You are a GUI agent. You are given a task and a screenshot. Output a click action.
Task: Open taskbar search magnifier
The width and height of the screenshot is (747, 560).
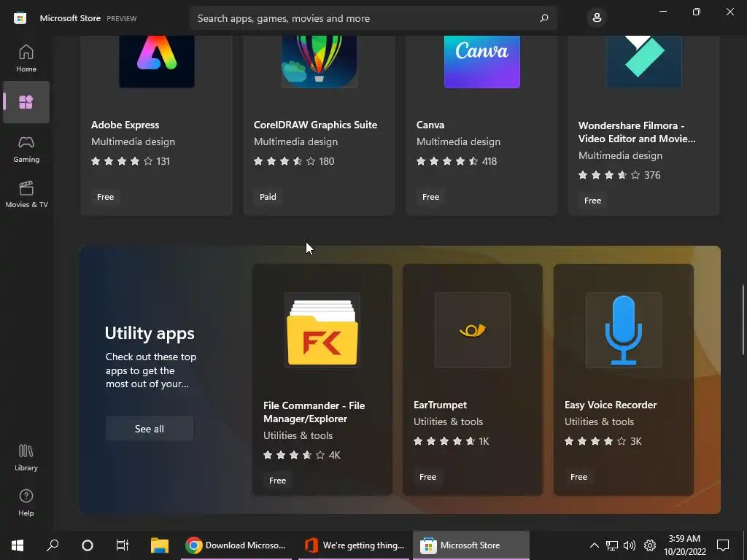click(53, 545)
